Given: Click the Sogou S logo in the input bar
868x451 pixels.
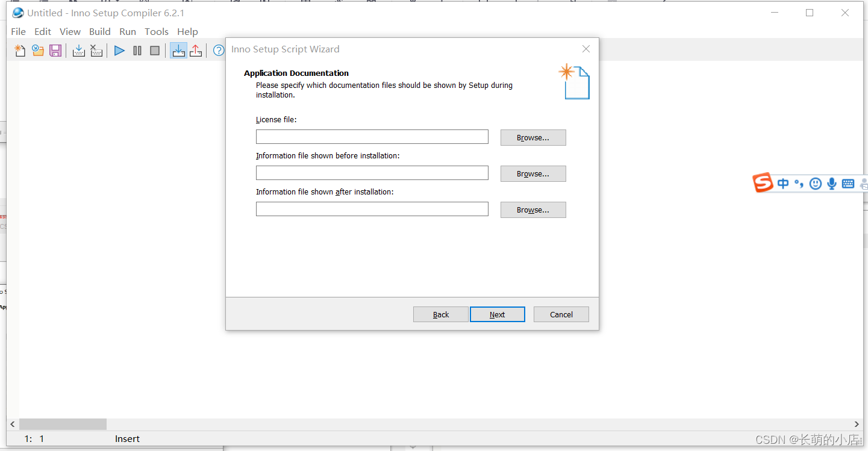Looking at the screenshot, I should click(x=763, y=182).
